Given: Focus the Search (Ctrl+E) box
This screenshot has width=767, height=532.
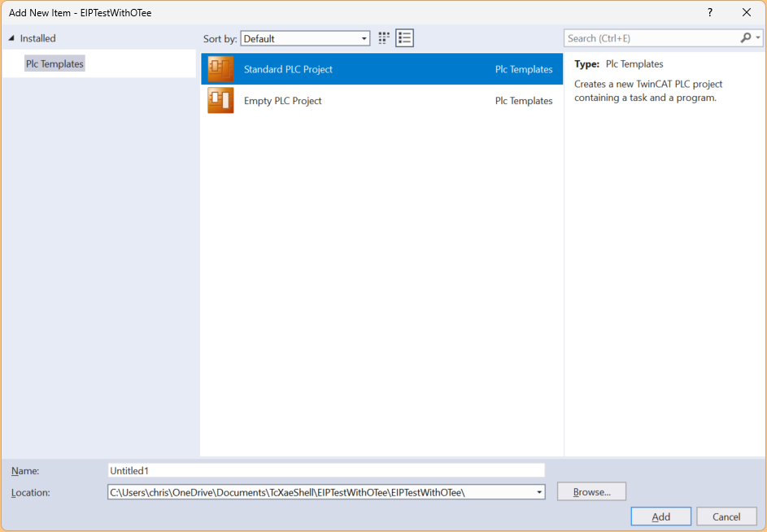Looking at the screenshot, I should coord(651,38).
